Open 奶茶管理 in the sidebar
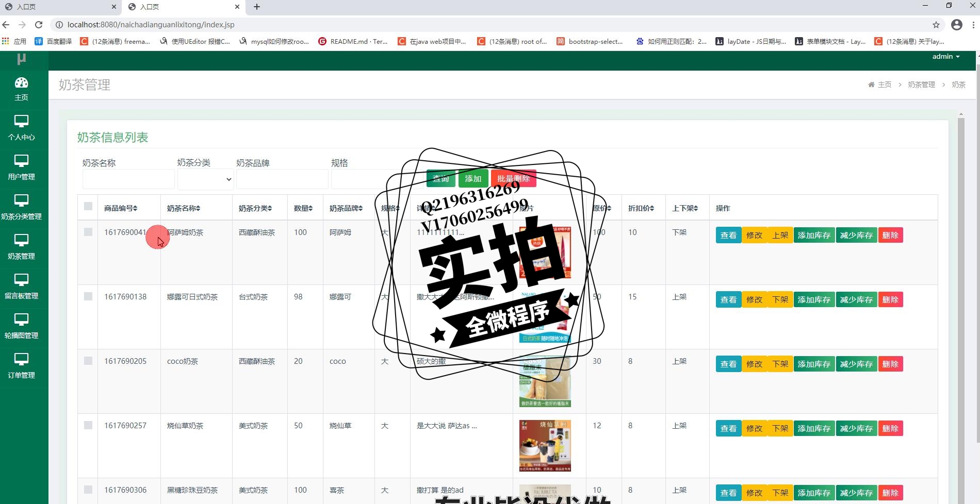Viewport: 980px width, 504px height. click(x=21, y=247)
